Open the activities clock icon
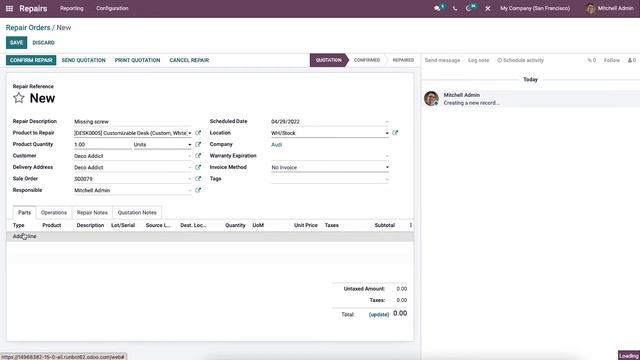The height and width of the screenshot is (360, 640). tap(469, 8)
